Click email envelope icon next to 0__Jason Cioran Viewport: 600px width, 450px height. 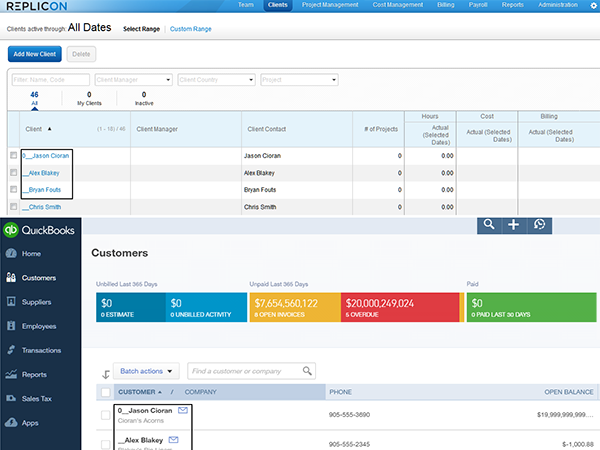(x=183, y=410)
